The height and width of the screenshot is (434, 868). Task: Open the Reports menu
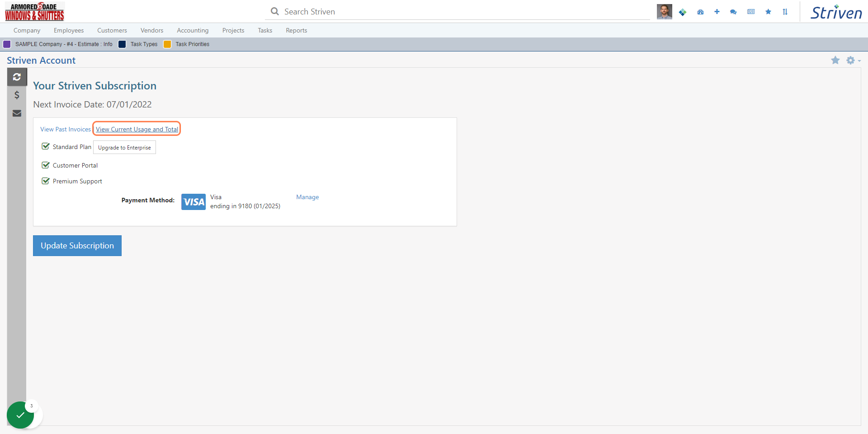[x=297, y=30]
